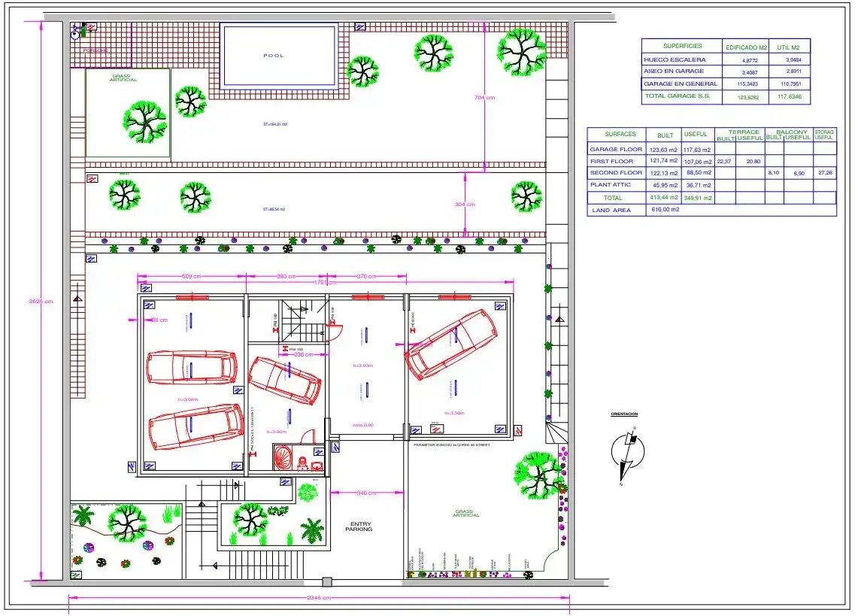Click the 110,7951 cell
The width and height of the screenshot is (858, 616).
791,84
